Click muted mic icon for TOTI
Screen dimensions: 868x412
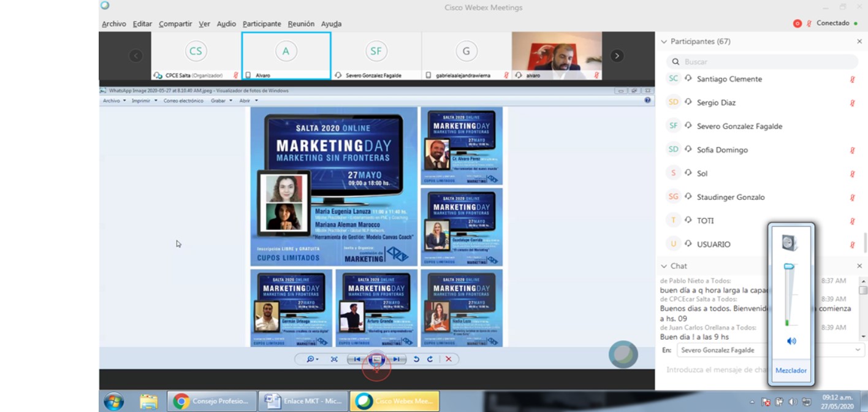click(x=852, y=221)
